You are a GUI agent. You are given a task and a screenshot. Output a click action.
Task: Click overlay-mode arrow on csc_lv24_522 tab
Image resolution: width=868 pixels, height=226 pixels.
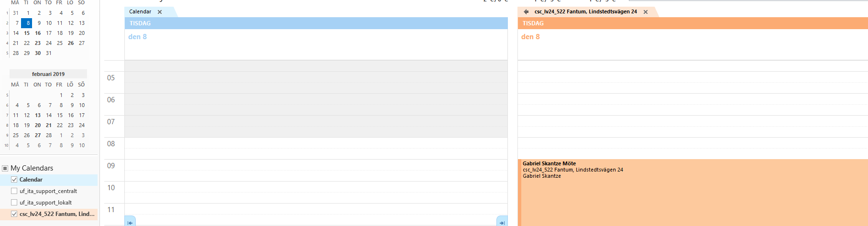(526, 12)
